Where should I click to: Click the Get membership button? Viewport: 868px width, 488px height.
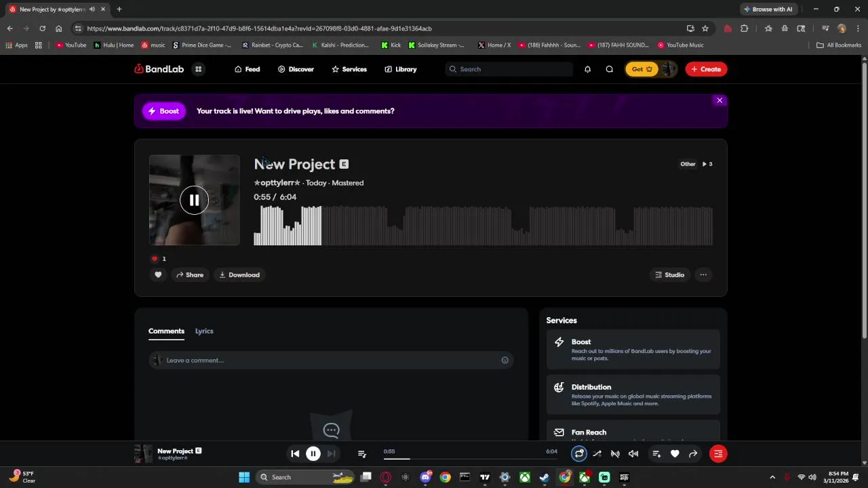coord(642,69)
